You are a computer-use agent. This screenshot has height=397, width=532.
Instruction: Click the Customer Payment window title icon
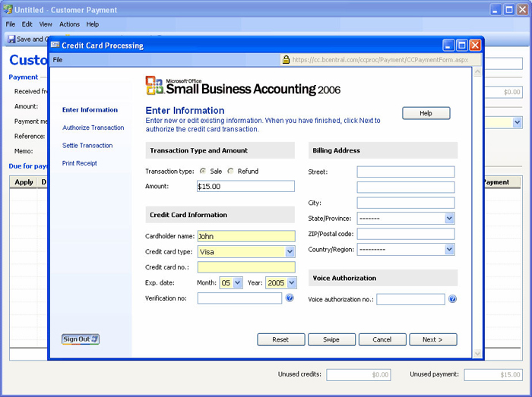tap(8, 10)
